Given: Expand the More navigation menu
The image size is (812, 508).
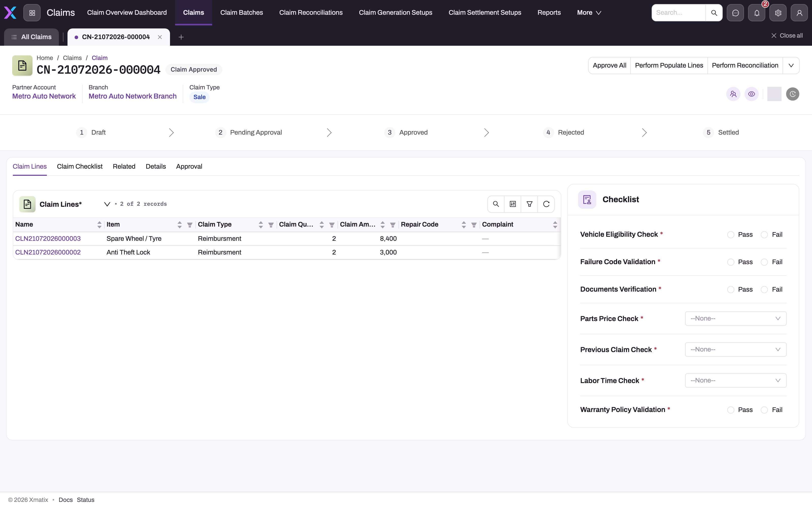Looking at the screenshot, I should click(x=589, y=13).
